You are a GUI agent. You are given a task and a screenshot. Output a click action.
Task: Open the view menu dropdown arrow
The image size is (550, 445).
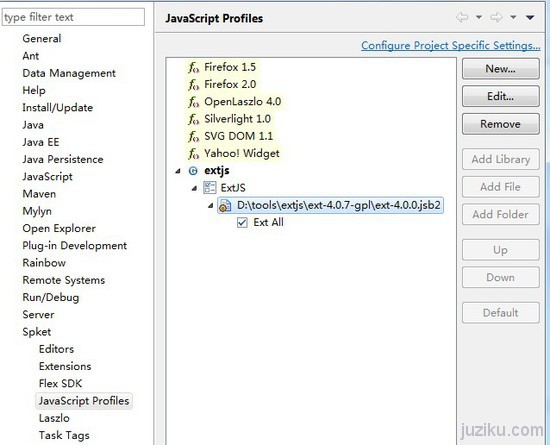530,17
